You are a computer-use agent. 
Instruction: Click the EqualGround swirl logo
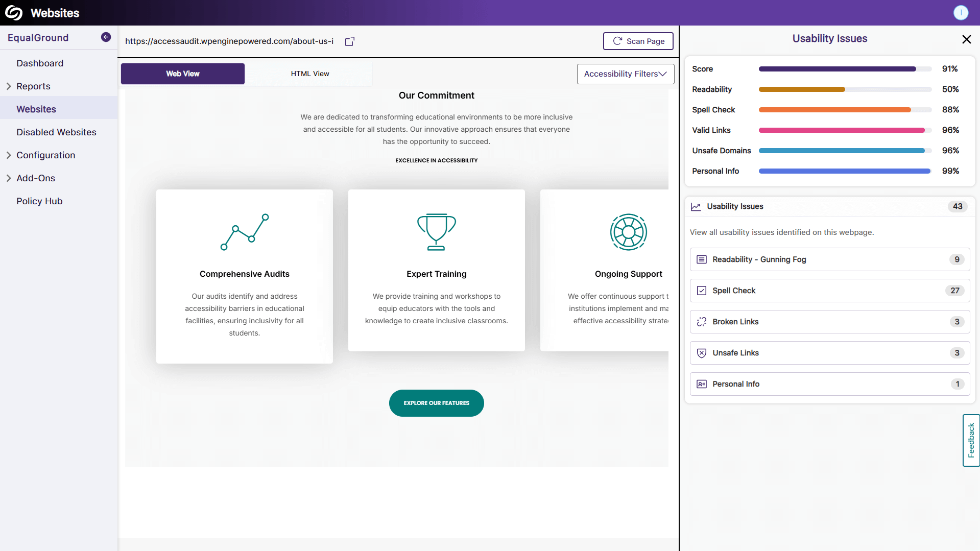(x=14, y=13)
